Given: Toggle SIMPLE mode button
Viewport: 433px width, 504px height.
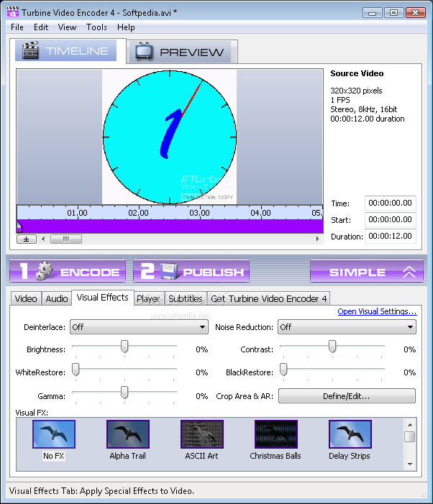Looking at the screenshot, I should click(367, 270).
